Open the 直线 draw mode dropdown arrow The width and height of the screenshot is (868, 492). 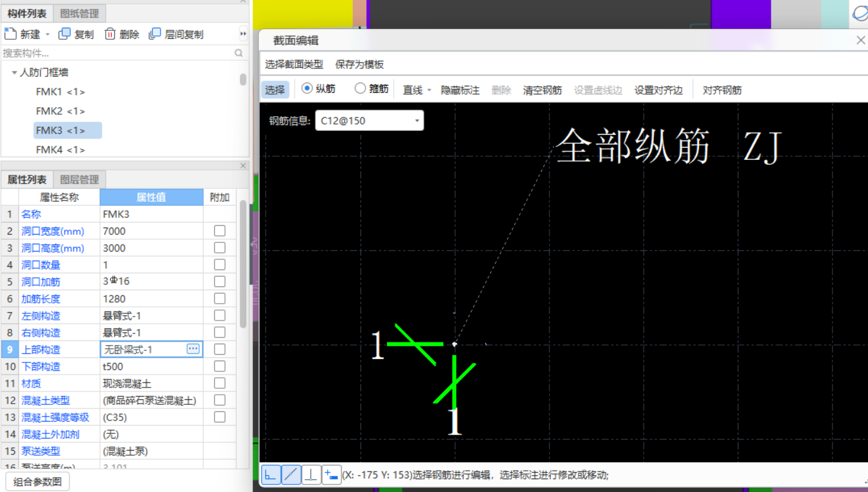point(429,90)
